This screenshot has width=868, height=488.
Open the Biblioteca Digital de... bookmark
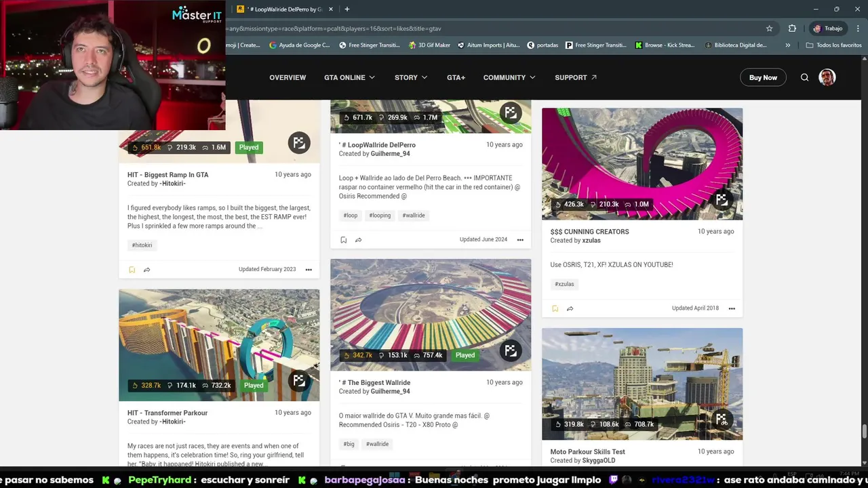point(736,45)
